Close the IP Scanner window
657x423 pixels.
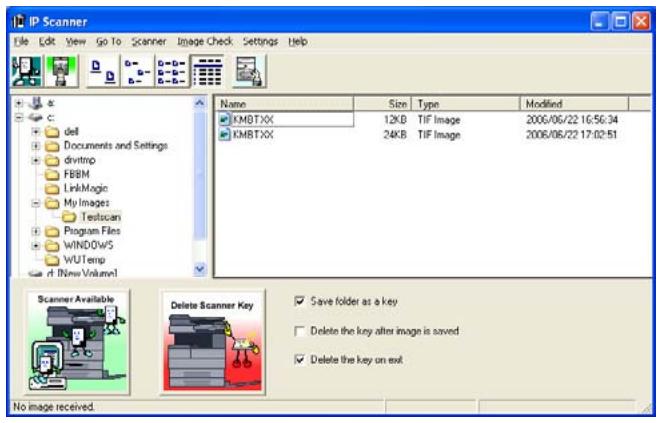[x=641, y=21]
